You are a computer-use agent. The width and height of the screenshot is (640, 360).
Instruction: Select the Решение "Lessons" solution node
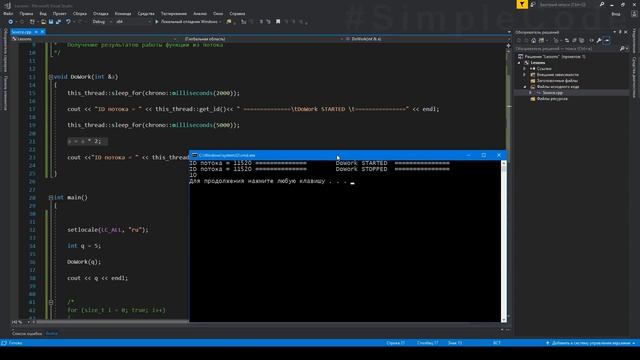tap(552, 57)
